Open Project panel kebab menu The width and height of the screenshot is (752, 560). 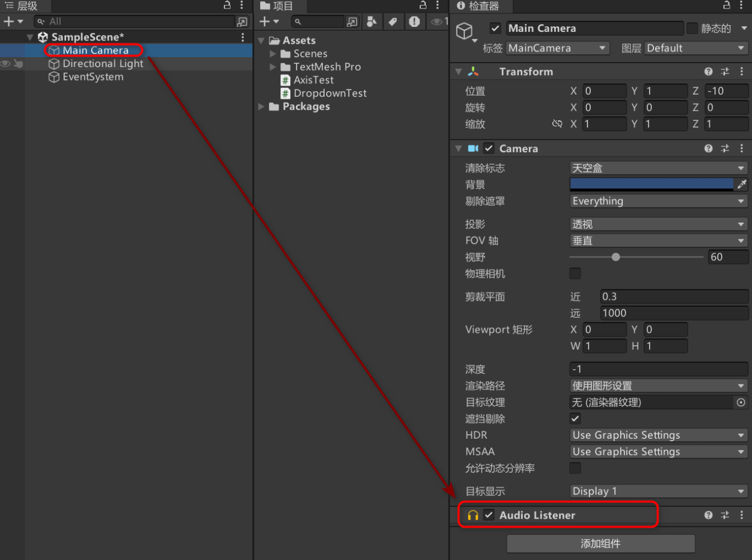pos(438,5)
